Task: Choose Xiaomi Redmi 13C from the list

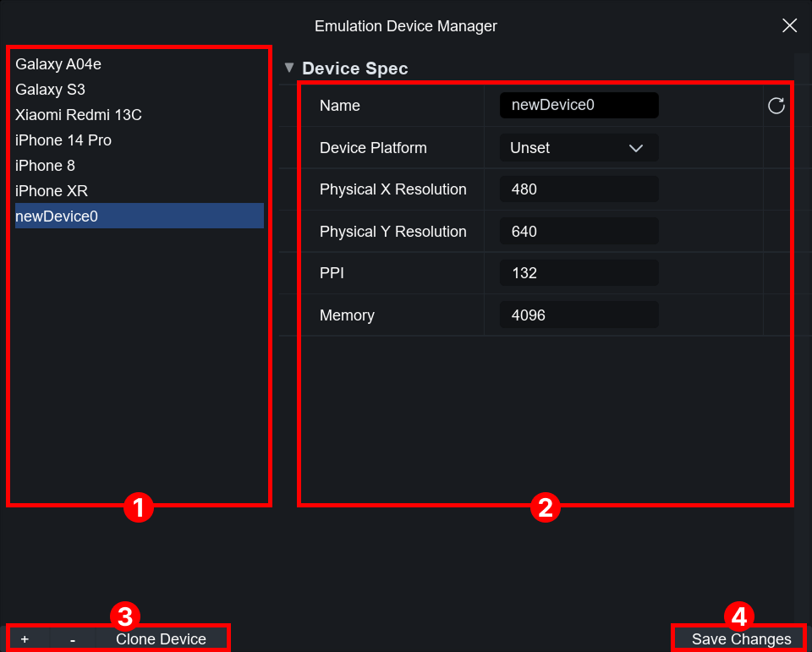Action: pyautogui.click(x=79, y=115)
